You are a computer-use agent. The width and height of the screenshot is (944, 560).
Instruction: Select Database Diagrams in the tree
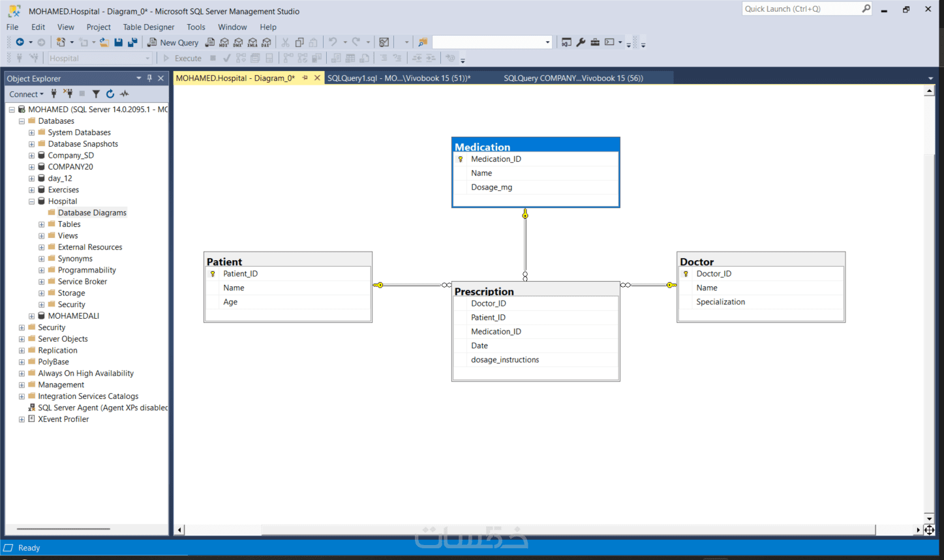click(x=92, y=213)
